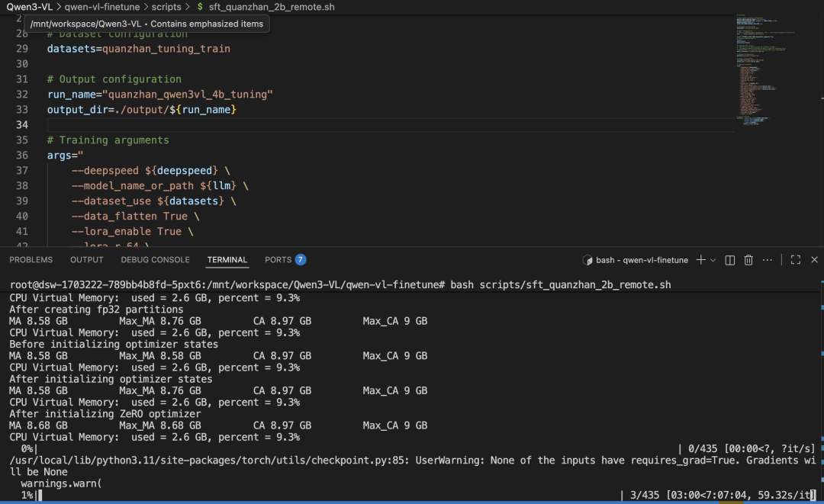Expand the Qwen3-VL breadcrumb folder
The image size is (824, 504).
tap(25, 7)
